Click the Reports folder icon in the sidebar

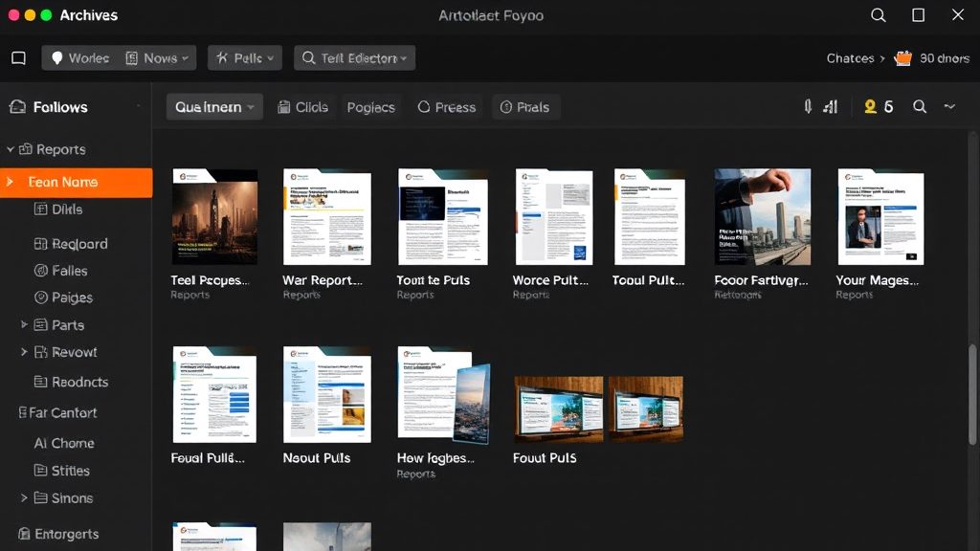26,149
